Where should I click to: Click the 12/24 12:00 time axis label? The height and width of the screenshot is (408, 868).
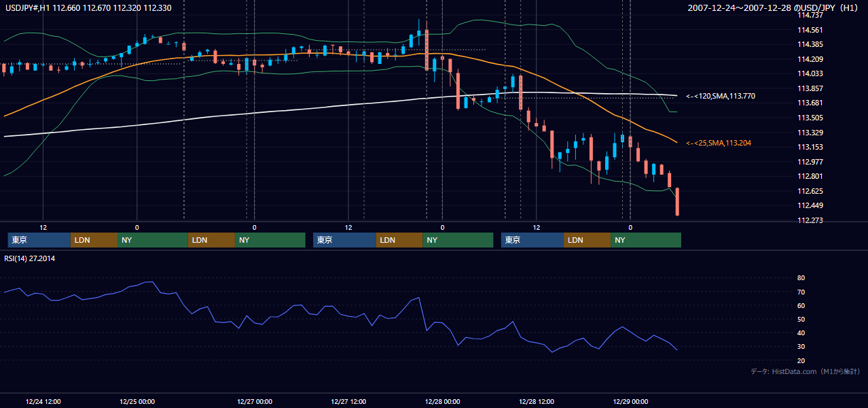pos(43,401)
